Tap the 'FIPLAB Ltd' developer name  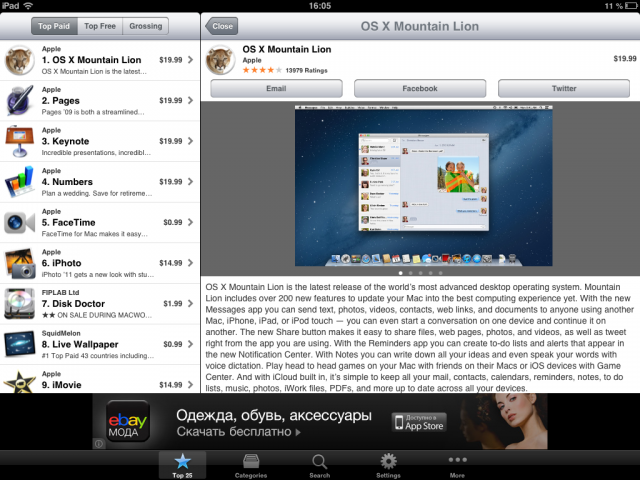tap(60, 293)
